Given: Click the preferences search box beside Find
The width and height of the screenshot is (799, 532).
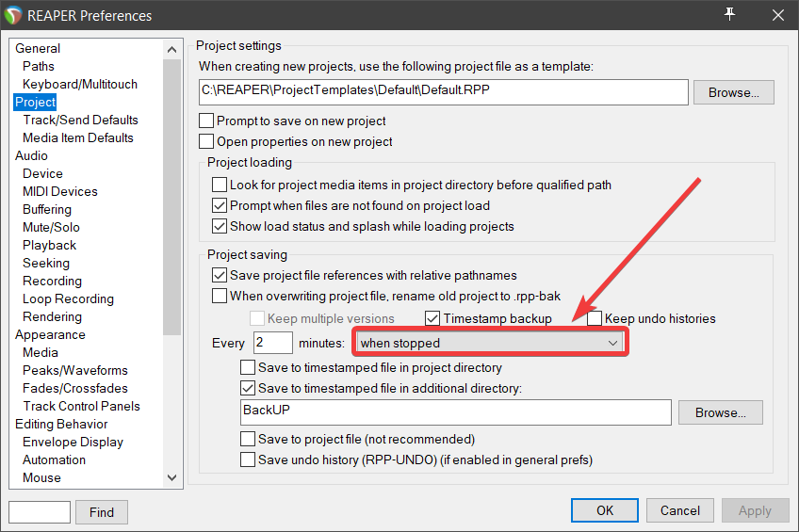Looking at the screenshot, I should pos(40,512).
